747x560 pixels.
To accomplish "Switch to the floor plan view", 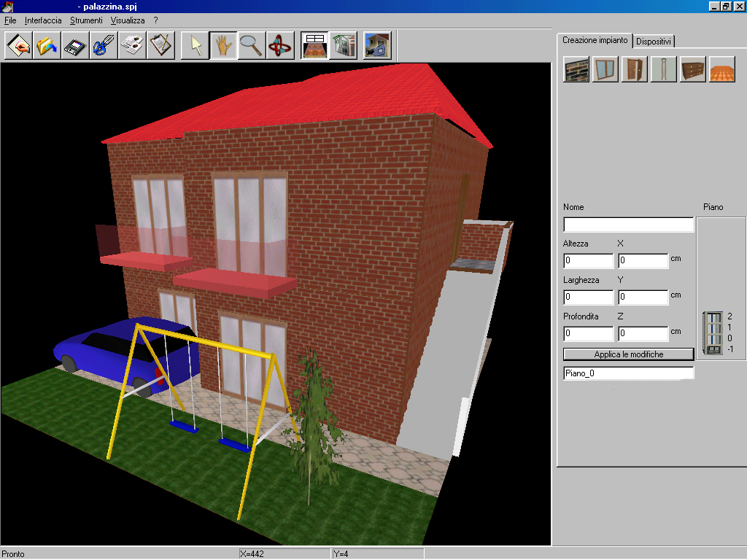I will pos(314,46).
